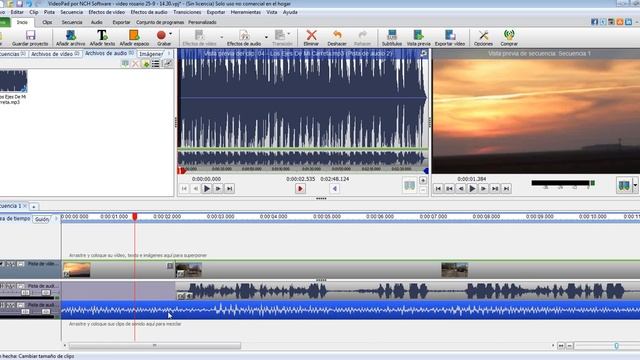Viewport: 640px width, 360px height.
Task: Click the Facebook share icon
Action: (595, 22)
